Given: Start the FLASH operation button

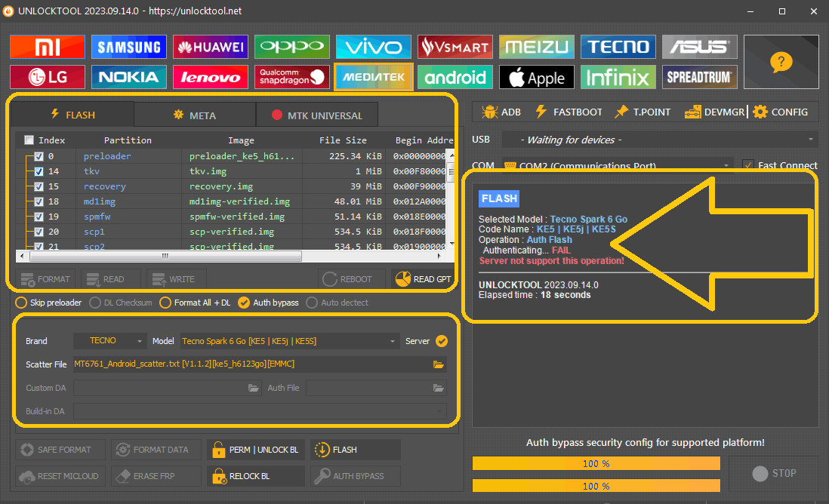Looking at the screenshot, I should 356,450.
